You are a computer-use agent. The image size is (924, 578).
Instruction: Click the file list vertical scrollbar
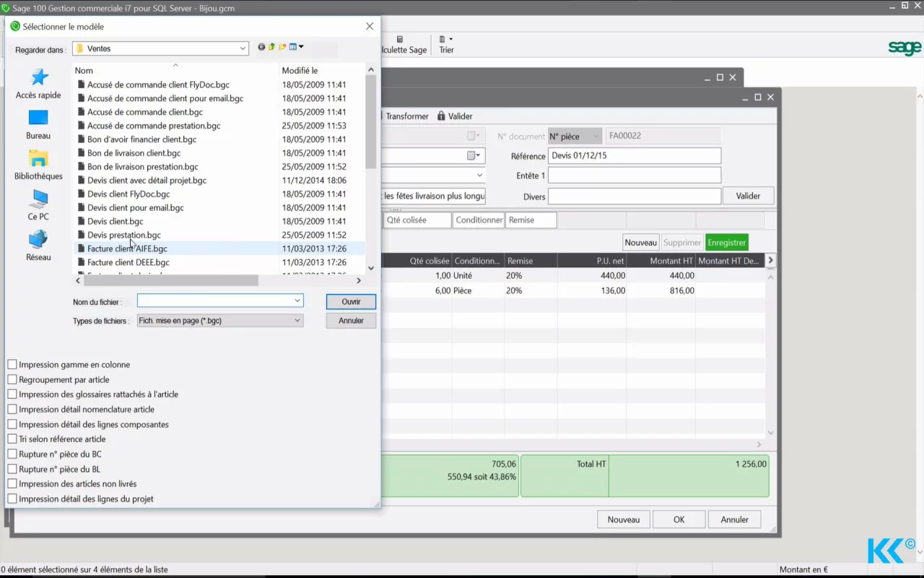pos(371,121)
